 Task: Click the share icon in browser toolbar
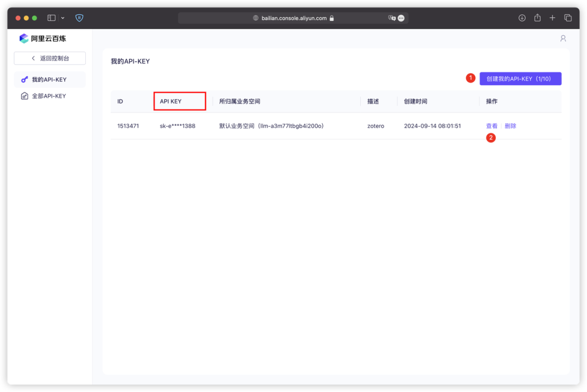(537, 17)
